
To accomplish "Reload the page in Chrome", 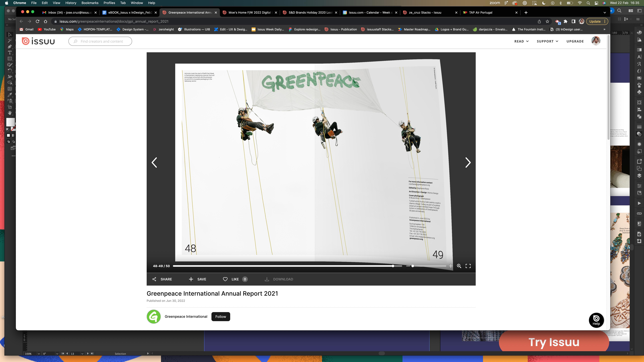I will [x=37, y=21].
